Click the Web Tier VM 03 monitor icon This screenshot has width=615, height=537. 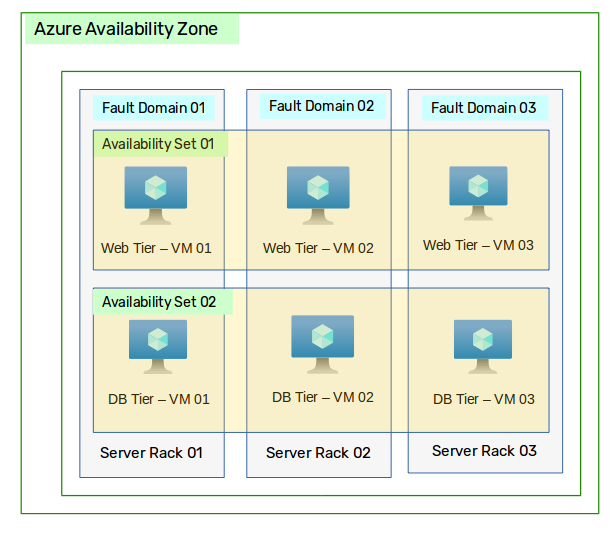point(478,193)
